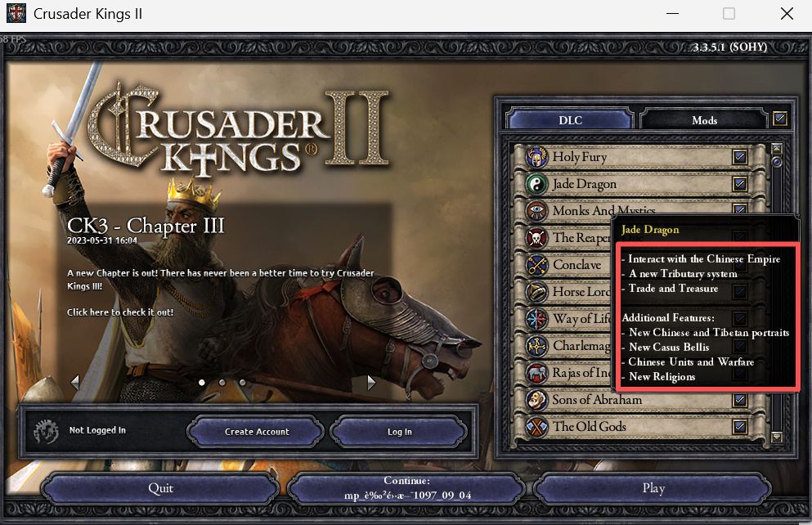This screenshot has height=525, width=812.
Task: Show previous news item with left arrow
Action: tap(75, 383)
